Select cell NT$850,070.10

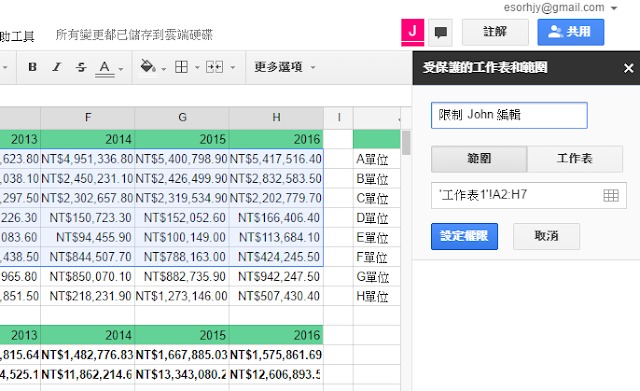pyautogui.click(x=88, y=276)
